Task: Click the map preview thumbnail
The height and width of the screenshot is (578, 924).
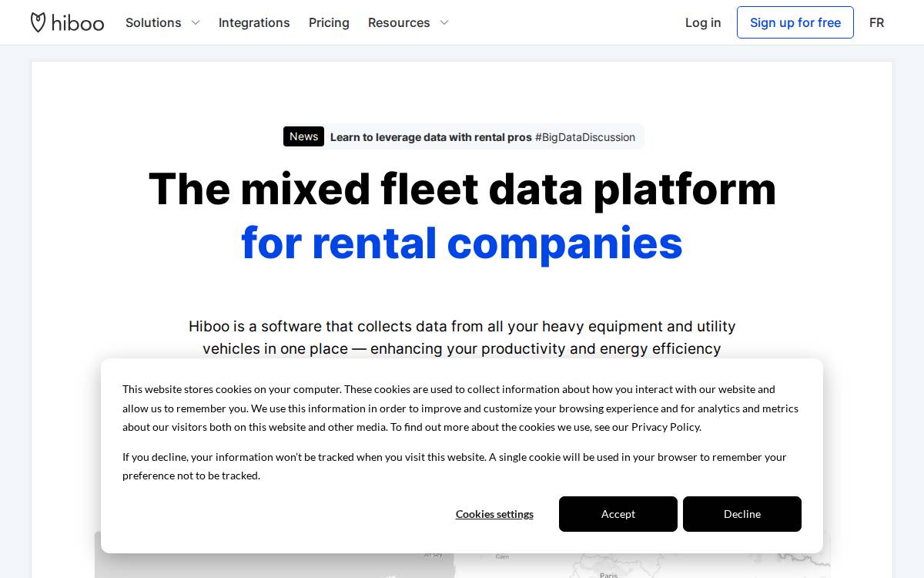Action: tap(462, 565)
